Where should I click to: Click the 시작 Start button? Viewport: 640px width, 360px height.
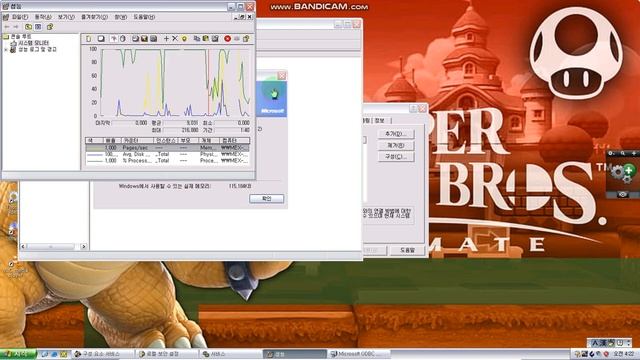click(18, 354)
